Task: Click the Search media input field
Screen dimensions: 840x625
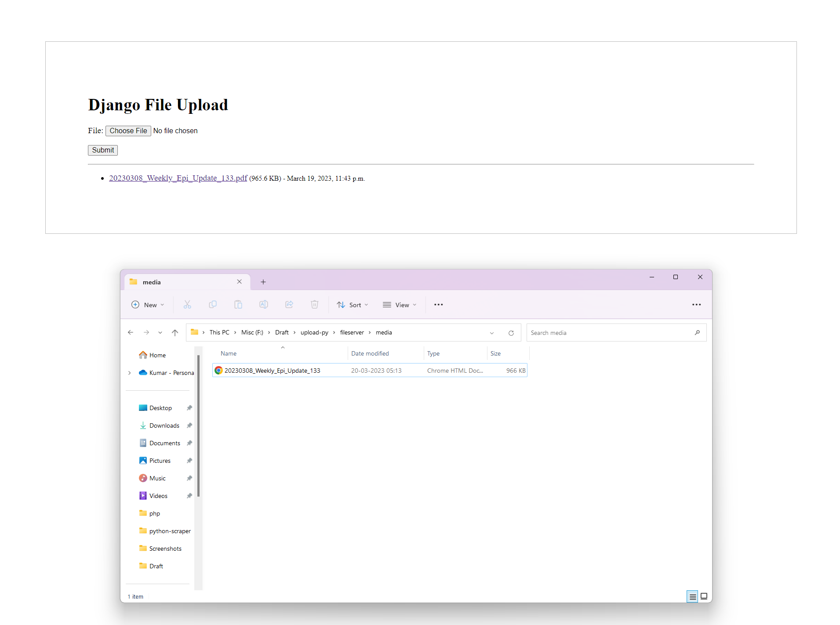Action: (x=617, y=333)
